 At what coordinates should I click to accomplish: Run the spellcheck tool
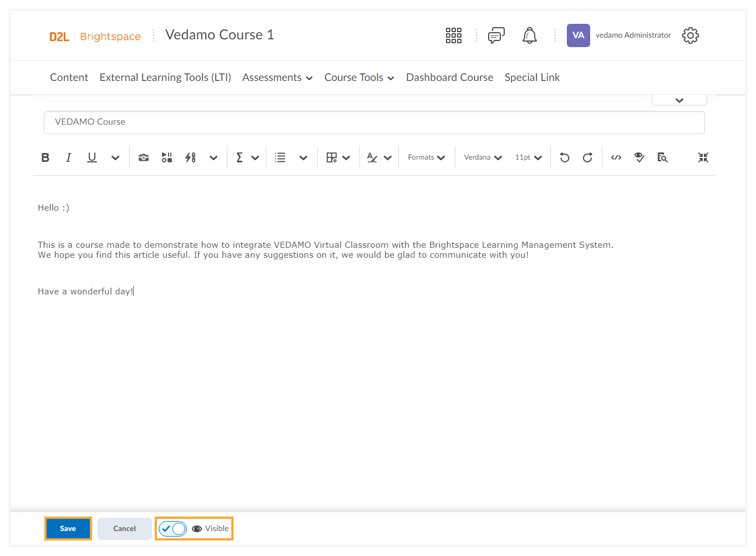pos(372,157)
